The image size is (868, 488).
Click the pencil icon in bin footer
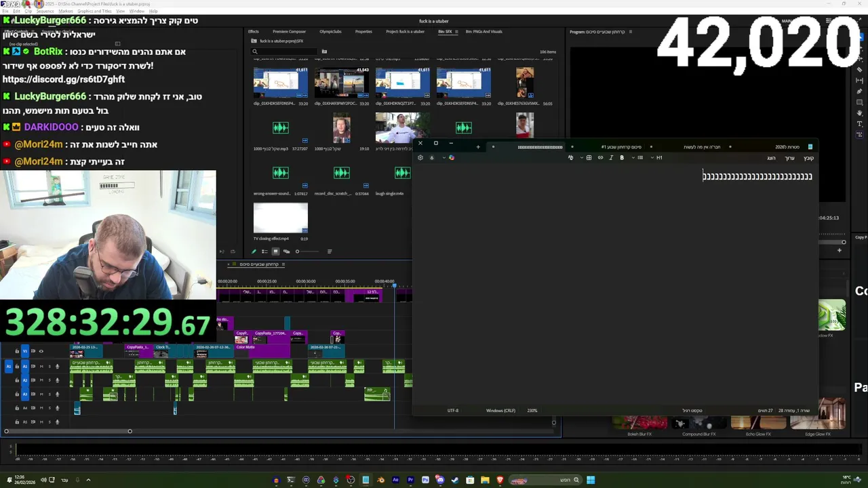click(254, 251)
